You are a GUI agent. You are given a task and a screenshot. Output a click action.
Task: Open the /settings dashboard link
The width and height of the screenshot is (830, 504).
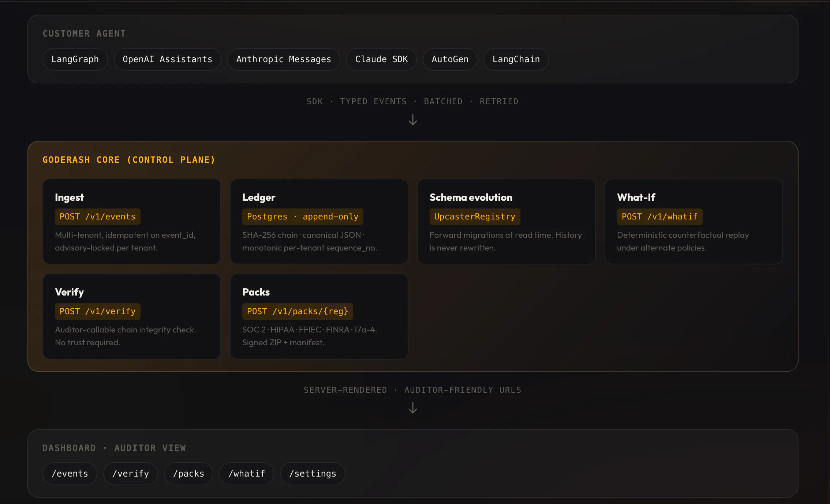[313, 474]
